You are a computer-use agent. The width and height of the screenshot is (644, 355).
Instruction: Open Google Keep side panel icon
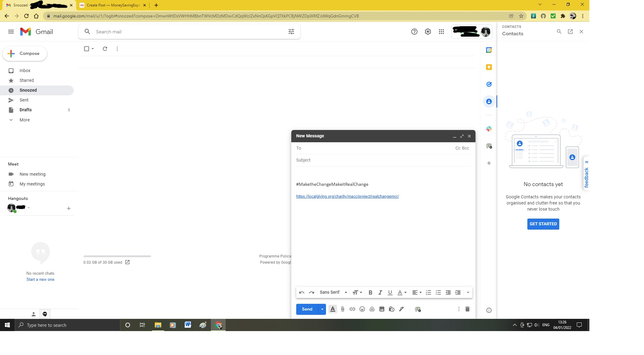point(489,67)
